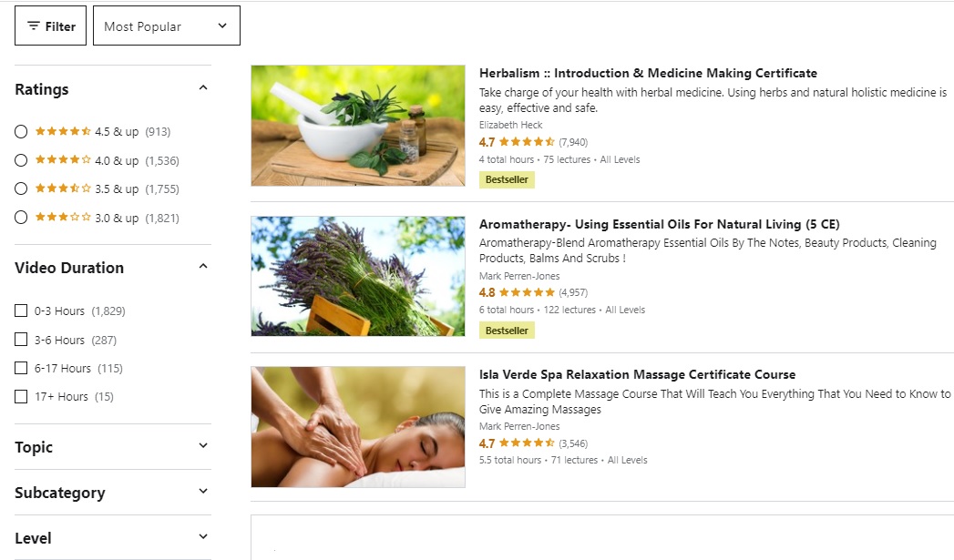Open the Herbalism mortar and pestle thumbnail
954x560 pixels.
[358, 126]
